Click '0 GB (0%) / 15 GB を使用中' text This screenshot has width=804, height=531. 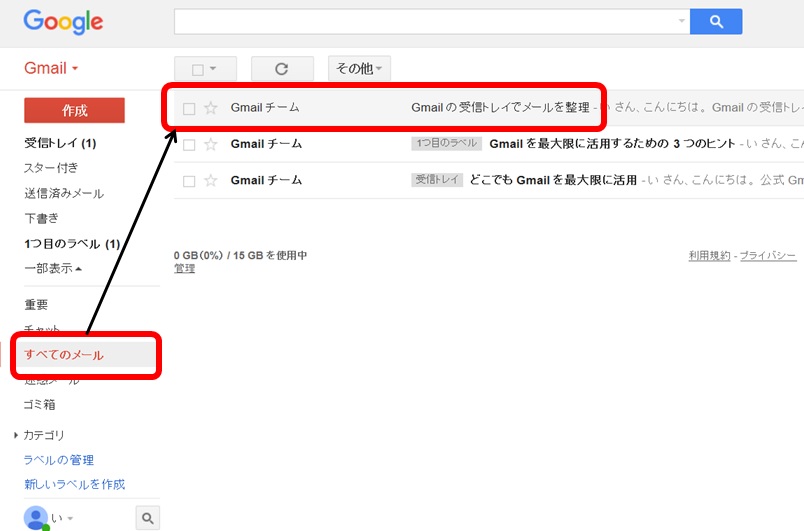coord(240,255)
